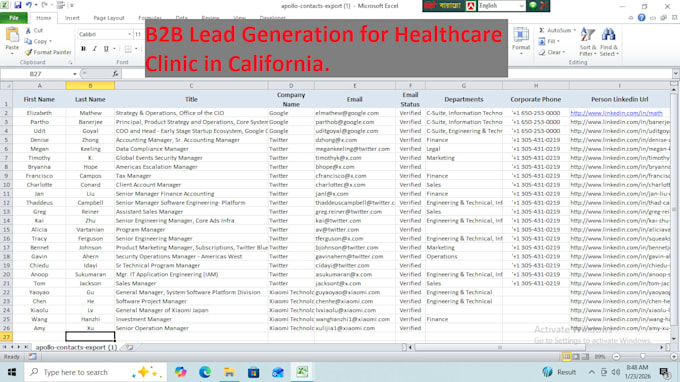
Task: Expand the Underline style dropdown arrow
Action: (x=114, y=49)
